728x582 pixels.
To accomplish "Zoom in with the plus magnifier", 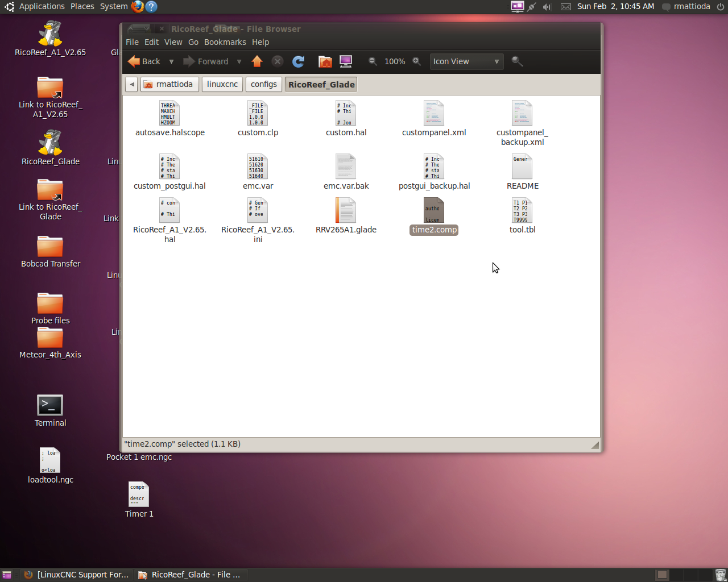I will click(417, 61).
